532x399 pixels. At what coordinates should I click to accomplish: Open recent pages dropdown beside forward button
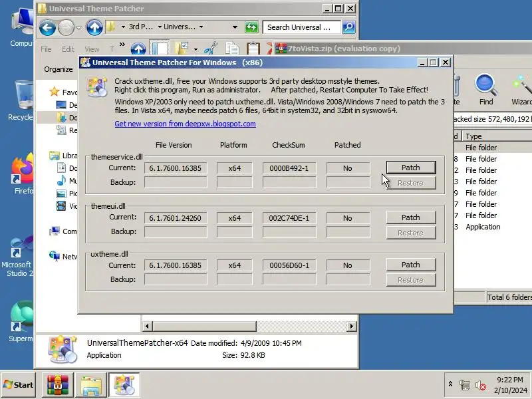(78, 28)
